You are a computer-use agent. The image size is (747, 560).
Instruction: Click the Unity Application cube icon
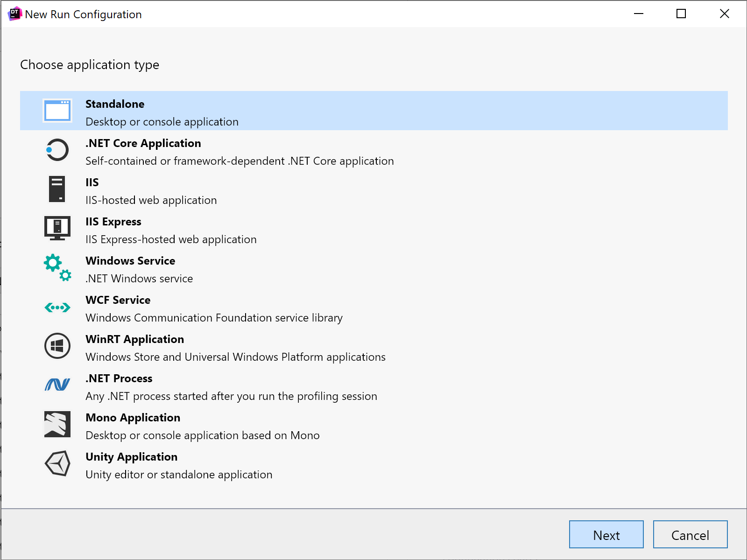click(57, 463)
